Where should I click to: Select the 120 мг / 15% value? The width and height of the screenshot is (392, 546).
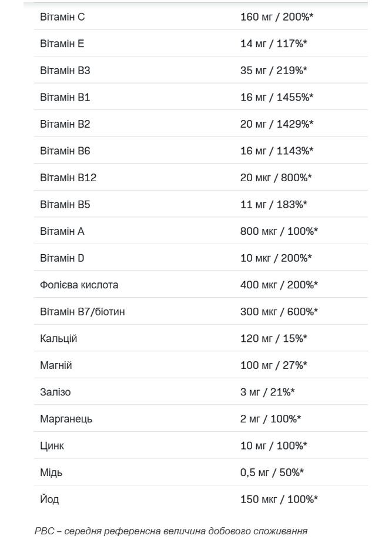(274, 338)
